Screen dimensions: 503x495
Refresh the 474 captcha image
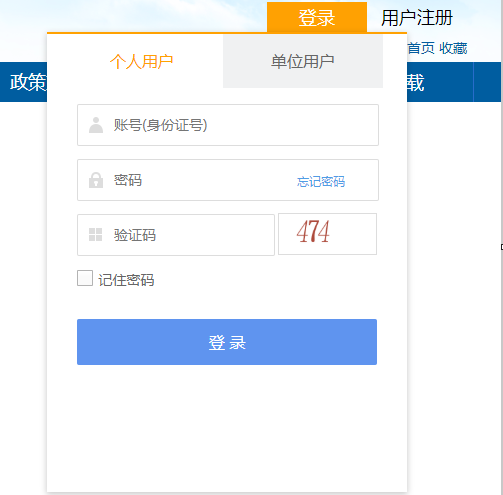pyautogui.click(x=327, y=234)
